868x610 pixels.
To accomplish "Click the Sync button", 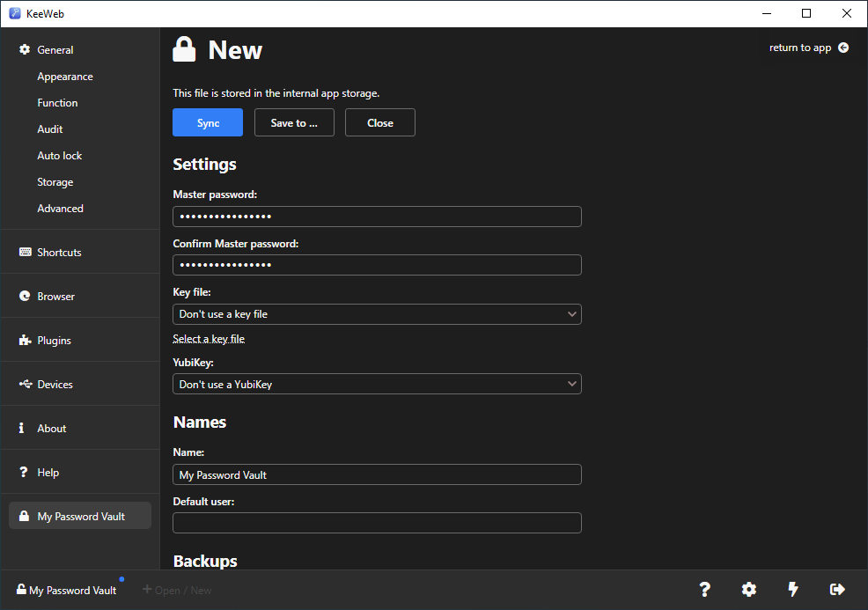I will pyautogui.click(x=207, y=122).
